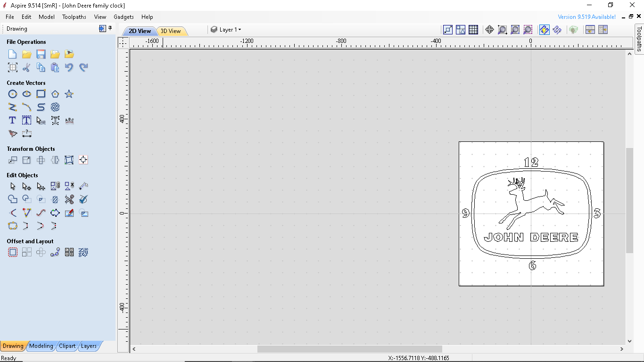The height and width of the screenshot is (362, 644).
Task: Select the Offset Vectors tool
Action: coord(13,252)
